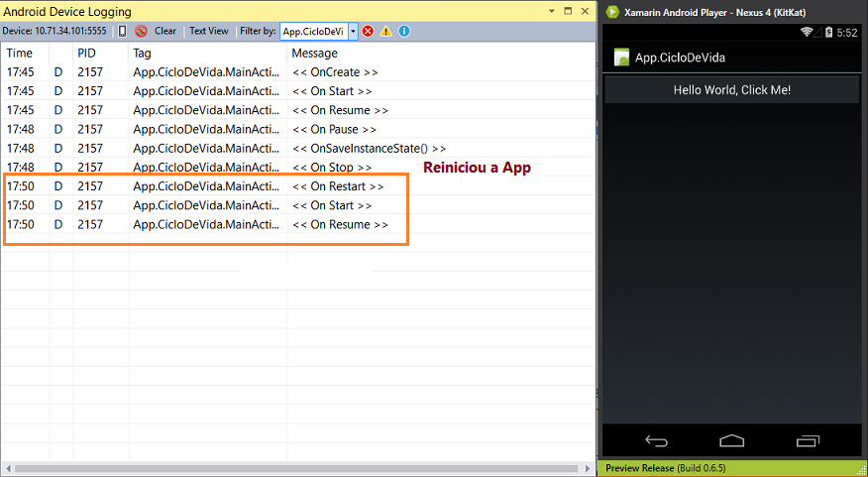The height and width of the screenshot is (477, 868).
Task: Tap the Android home navigation button
Action: (x=732, y=441)
